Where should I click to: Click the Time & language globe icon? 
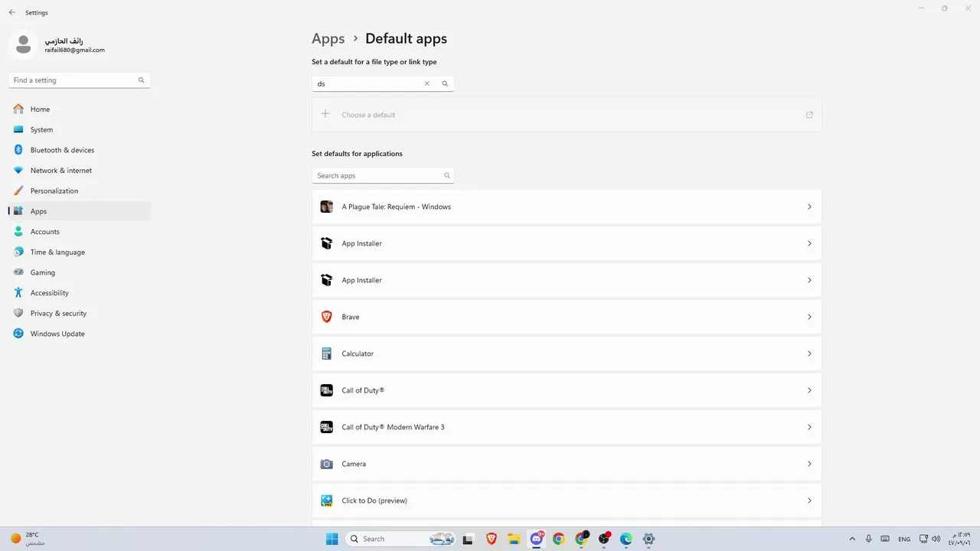pos(18,253)
